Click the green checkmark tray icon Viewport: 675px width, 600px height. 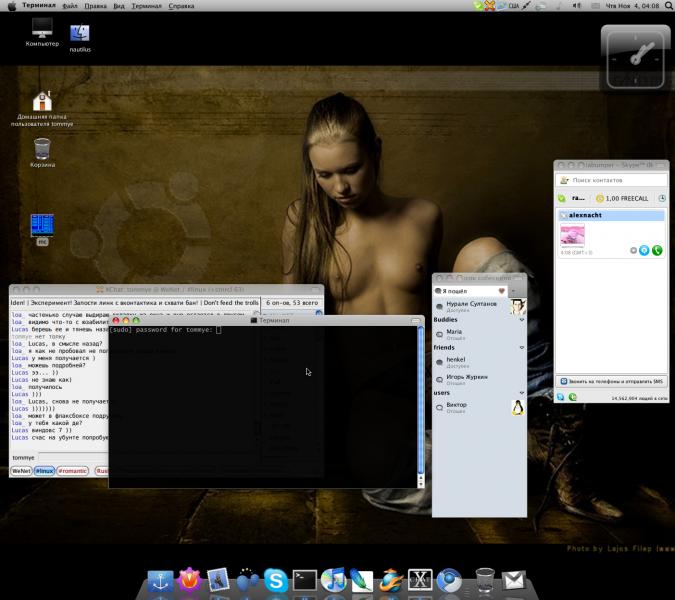(478, 6)
